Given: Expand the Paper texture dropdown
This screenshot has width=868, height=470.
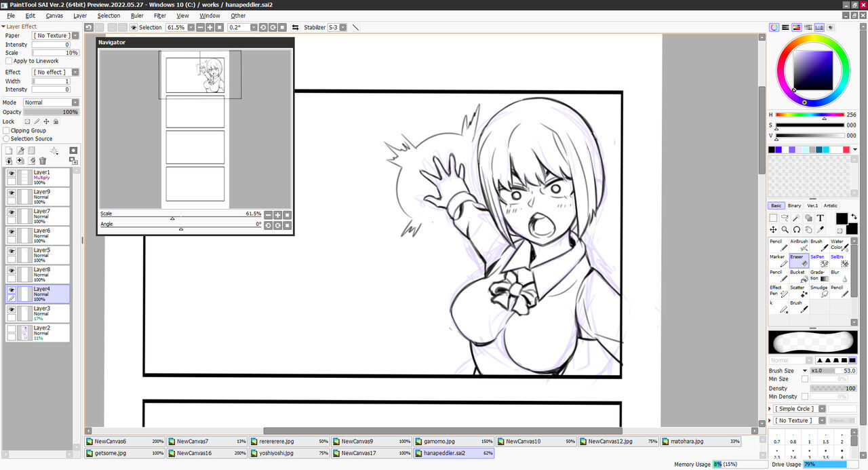Looking at the screenshot, I should (56, 35).
